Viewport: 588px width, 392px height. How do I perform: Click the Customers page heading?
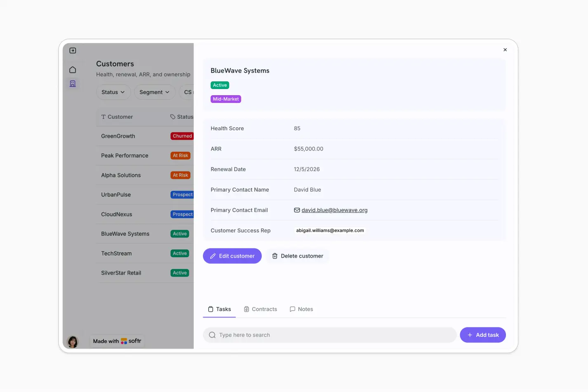pyautogui.click(x=115, y=64)
